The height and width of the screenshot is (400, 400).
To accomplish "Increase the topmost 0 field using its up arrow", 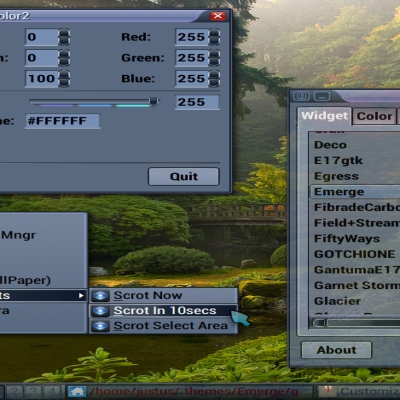I will click(x=64, y=33).
